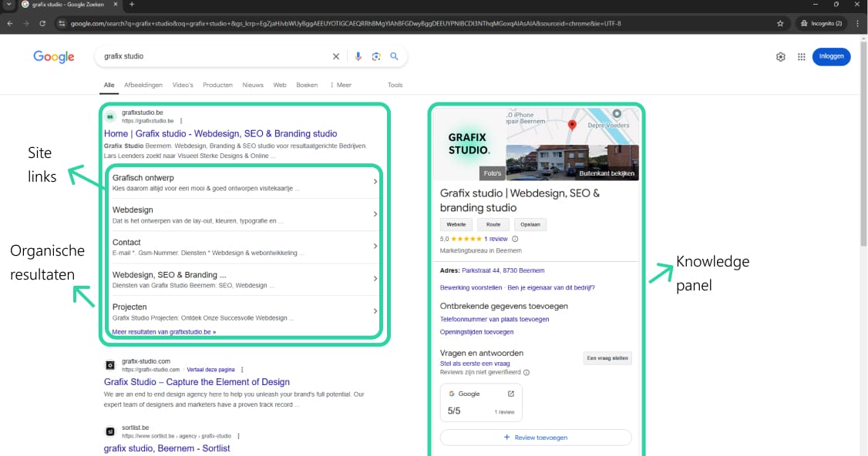Click the Google logo
The image size is (868, 456).
coord(54,57)
